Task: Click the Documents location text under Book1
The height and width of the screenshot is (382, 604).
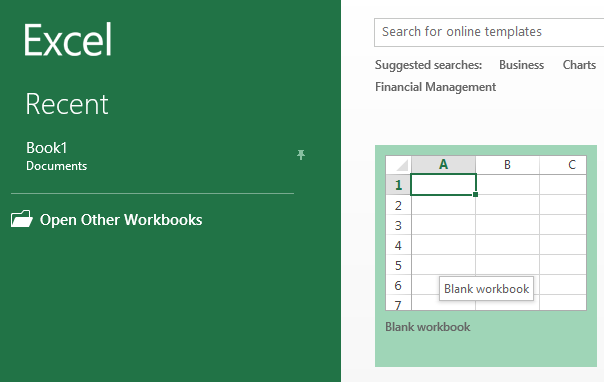Action: (x=57, y=166)
